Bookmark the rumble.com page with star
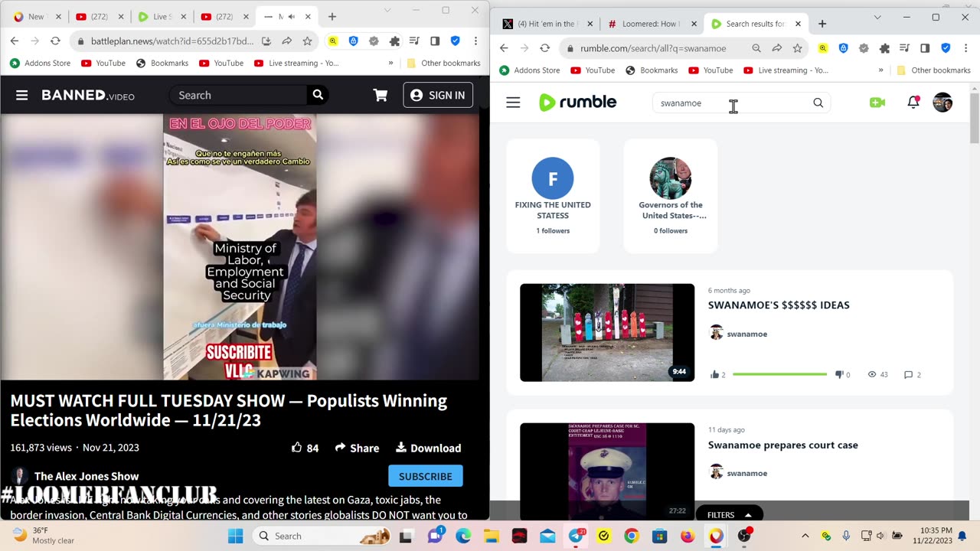 point(797,48)
